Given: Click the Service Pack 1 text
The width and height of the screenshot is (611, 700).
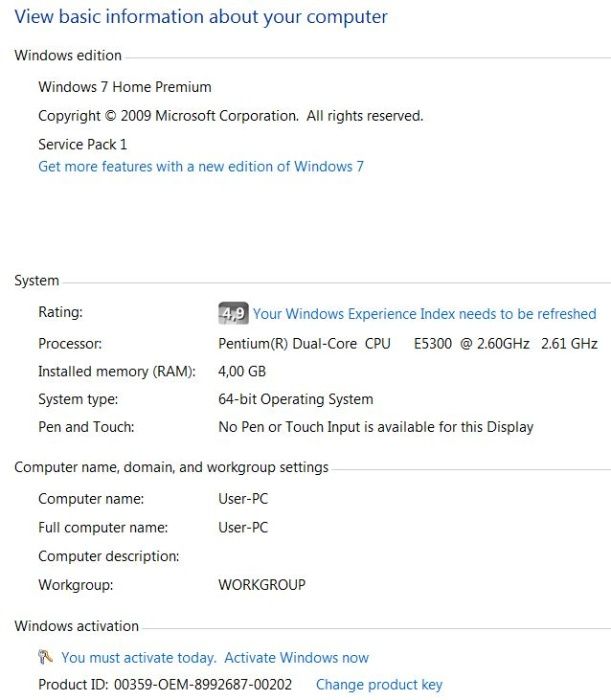Looking at the screenshot, I should click(83, 144).
